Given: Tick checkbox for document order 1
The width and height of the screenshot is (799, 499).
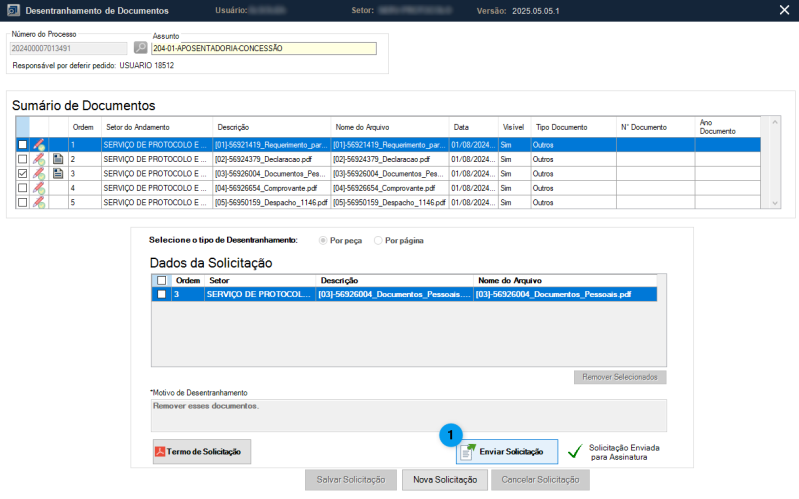Looking at the screenshot, I should (x=22, y=145).
